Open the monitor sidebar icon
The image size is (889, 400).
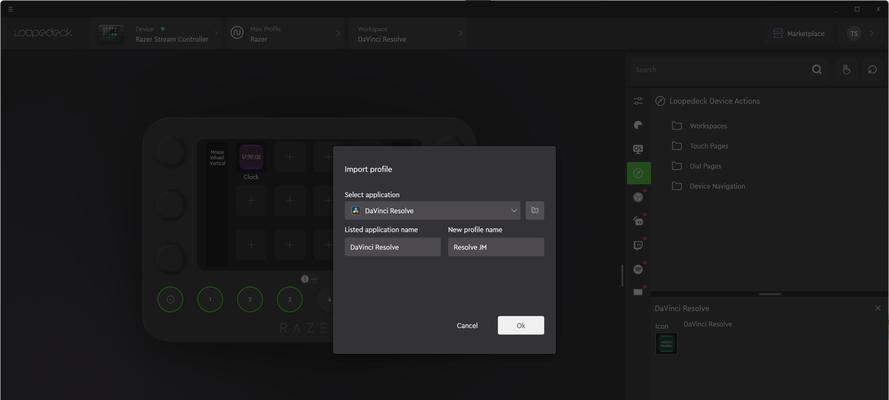(638, 150)
